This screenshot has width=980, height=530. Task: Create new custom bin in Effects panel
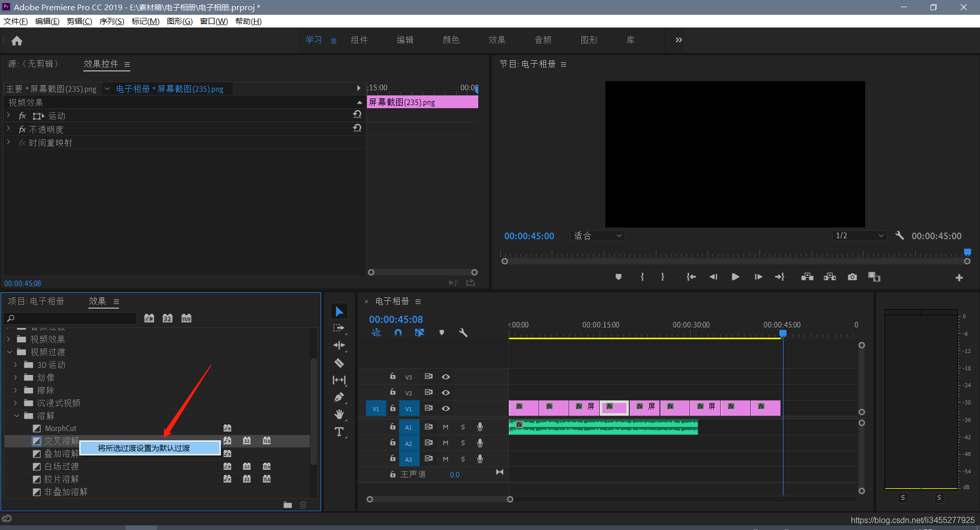pyautogui.click(x=288, y=505)
